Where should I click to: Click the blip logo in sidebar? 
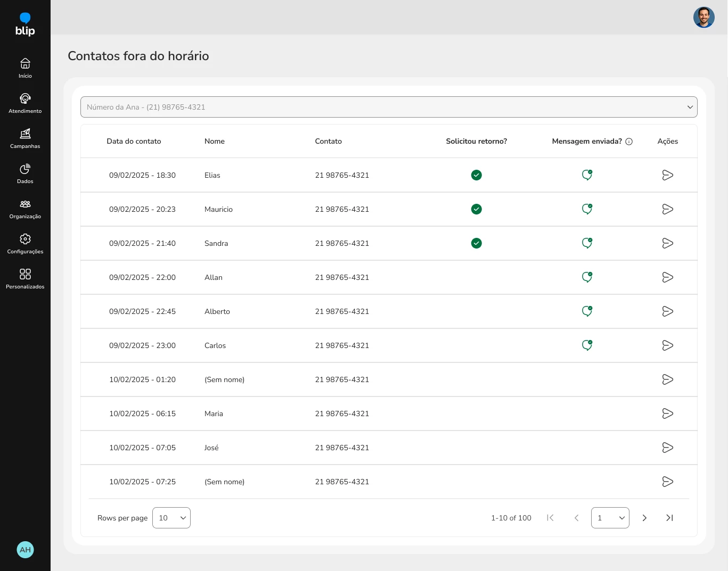(x=25, y=24)
